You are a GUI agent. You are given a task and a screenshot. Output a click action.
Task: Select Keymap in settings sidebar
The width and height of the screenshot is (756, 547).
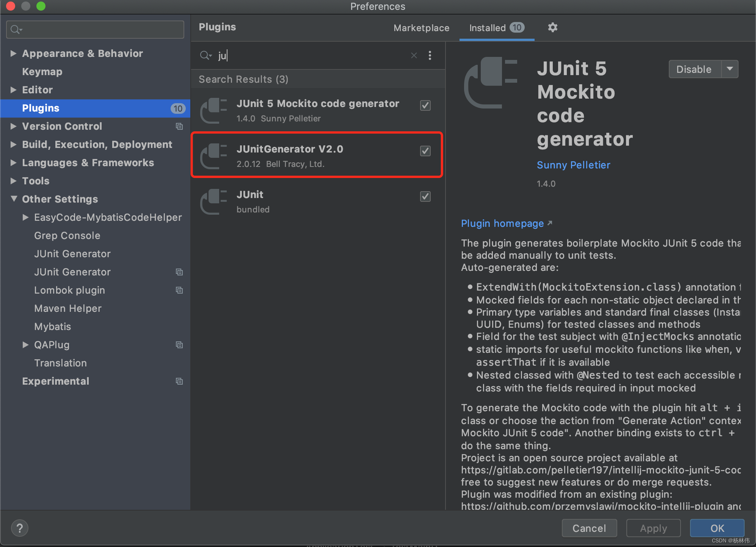42,72
